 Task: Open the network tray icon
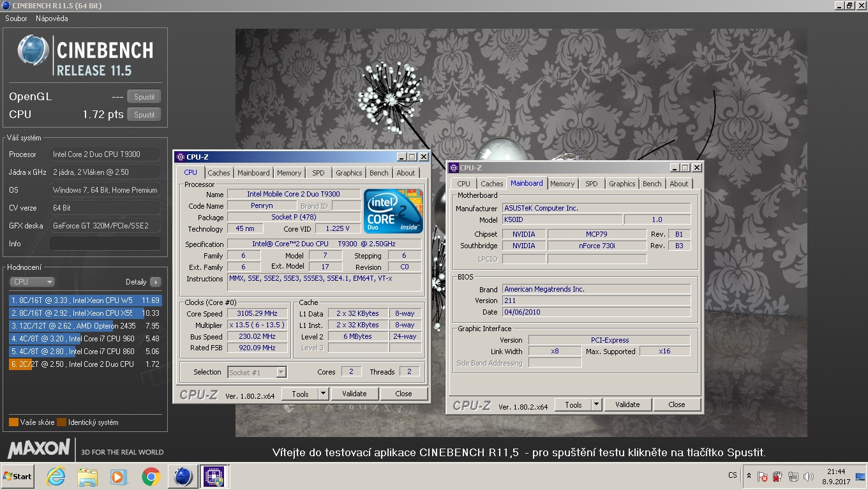(x=793, y=477)
